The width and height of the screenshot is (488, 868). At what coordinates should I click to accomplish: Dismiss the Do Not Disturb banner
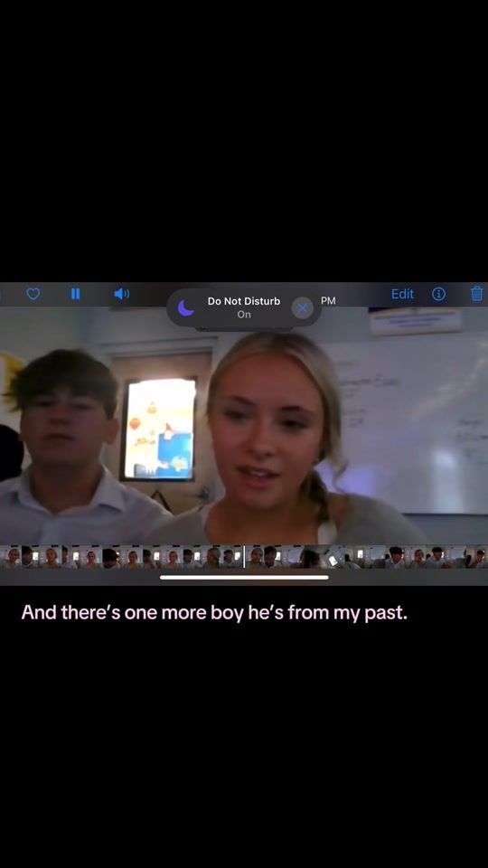302,307
